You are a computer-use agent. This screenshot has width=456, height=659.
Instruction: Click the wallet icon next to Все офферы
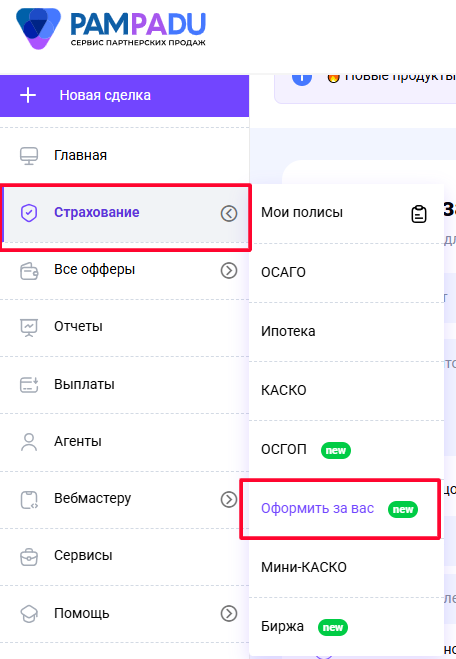click(29, 270)
